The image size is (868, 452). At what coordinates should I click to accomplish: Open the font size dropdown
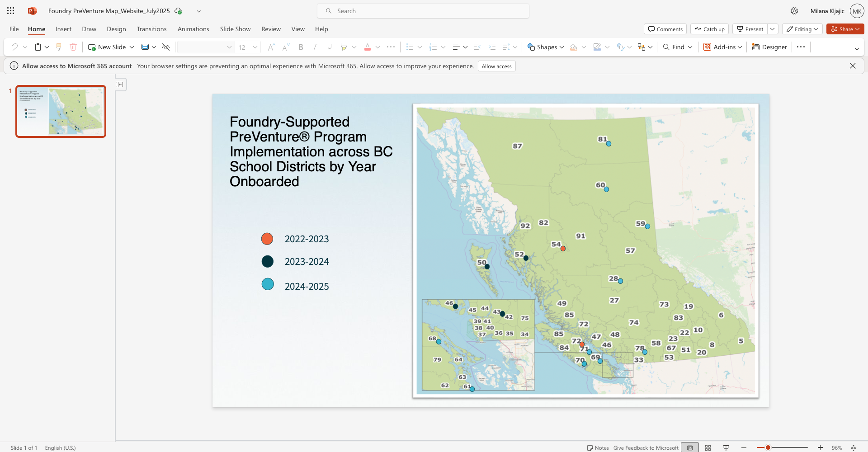[255, 47]
